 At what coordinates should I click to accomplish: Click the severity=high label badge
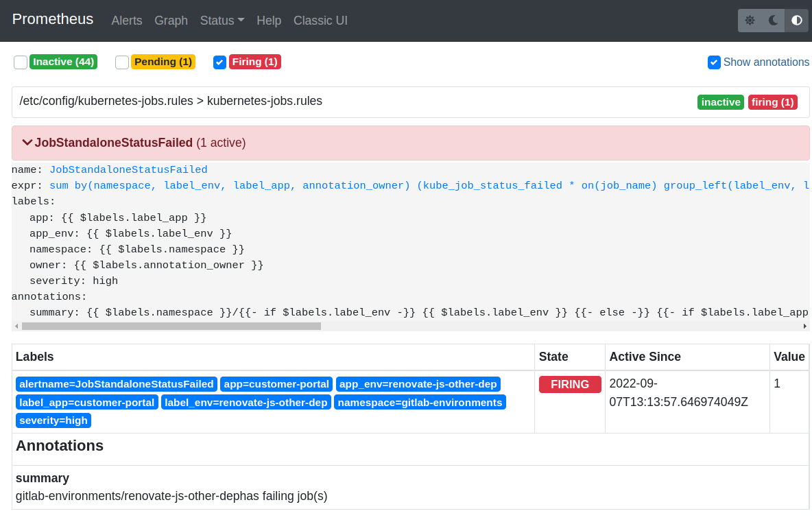[53, 420]
